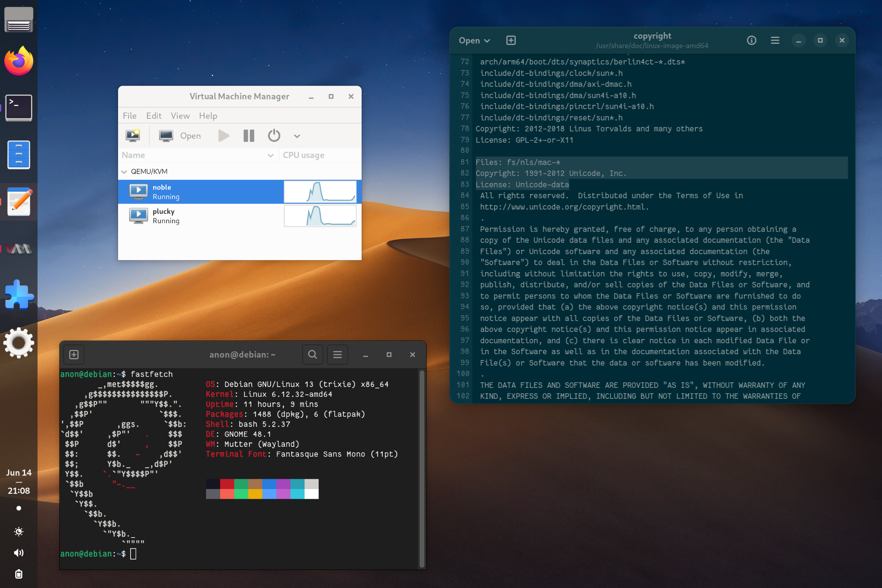This screenshot has height=588, width=882.
Task: Select the plucky virtual machine row
Action: pos(240,216)
